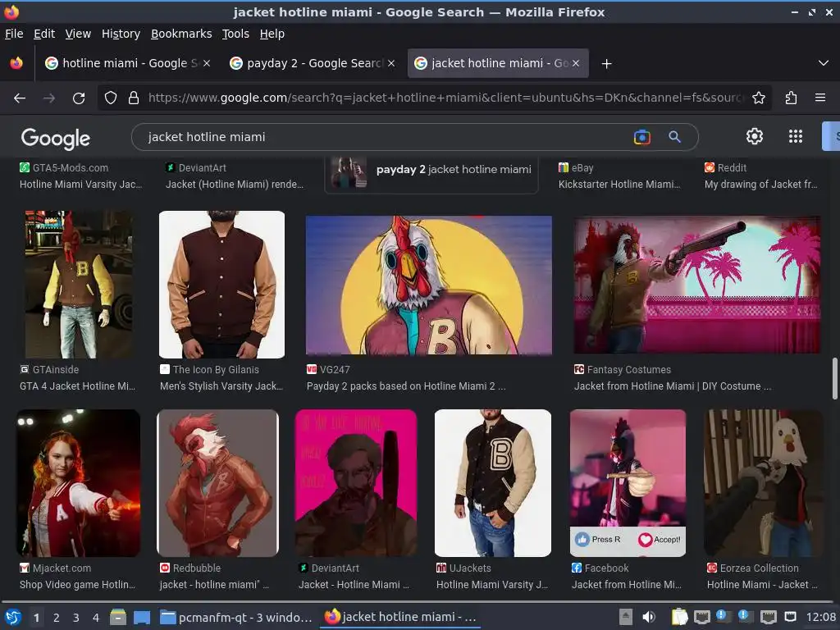Open Eorzea Collection chicken mask image
This screenshot has width=840, height=630.
click(x=763, y=483)
